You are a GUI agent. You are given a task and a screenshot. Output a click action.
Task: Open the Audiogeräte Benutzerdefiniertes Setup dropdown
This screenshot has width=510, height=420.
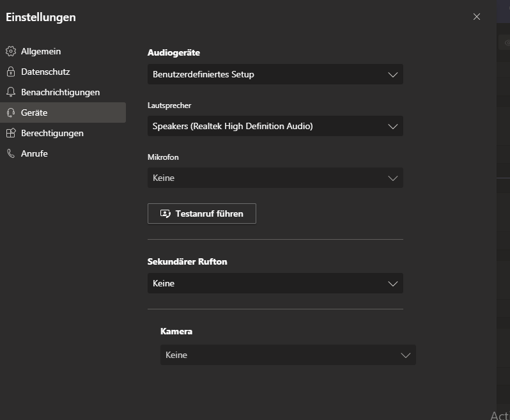coord(275,74)
